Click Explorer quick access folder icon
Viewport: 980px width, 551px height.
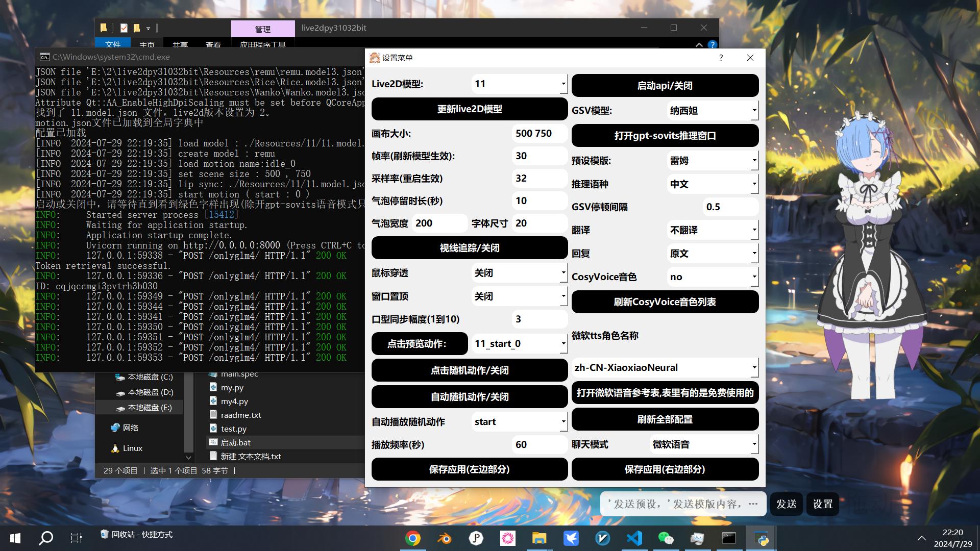coord(104,28)
